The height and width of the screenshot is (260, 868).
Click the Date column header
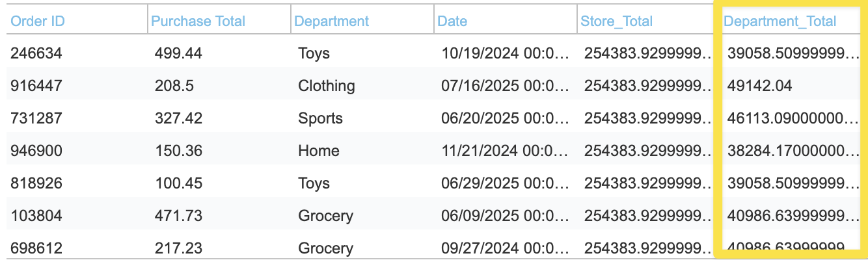(x=452, y=21)
